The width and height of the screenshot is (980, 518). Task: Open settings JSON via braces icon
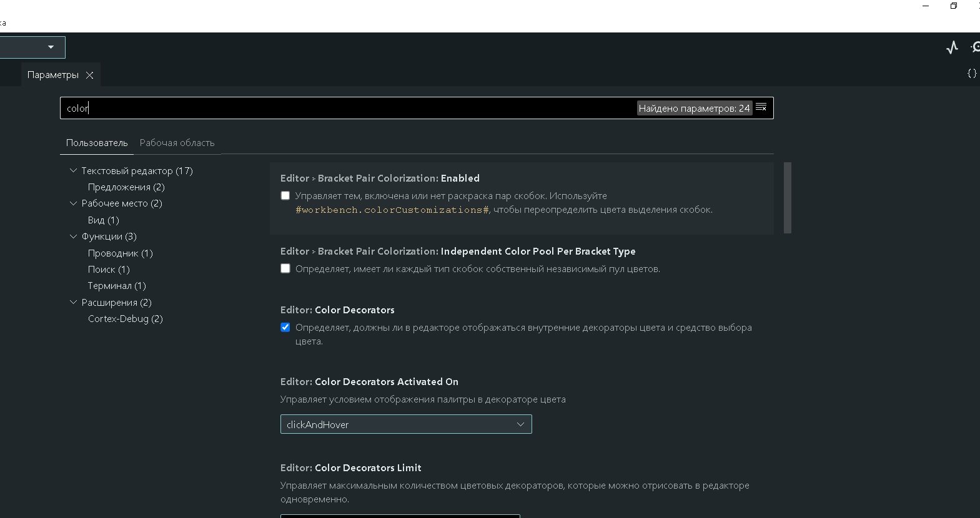pos(971,74)
